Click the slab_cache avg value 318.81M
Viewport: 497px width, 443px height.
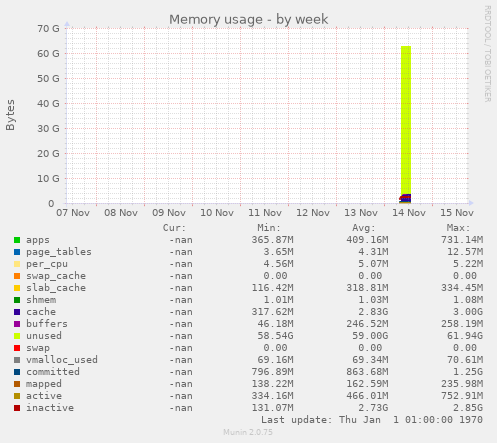coord(367,288)
